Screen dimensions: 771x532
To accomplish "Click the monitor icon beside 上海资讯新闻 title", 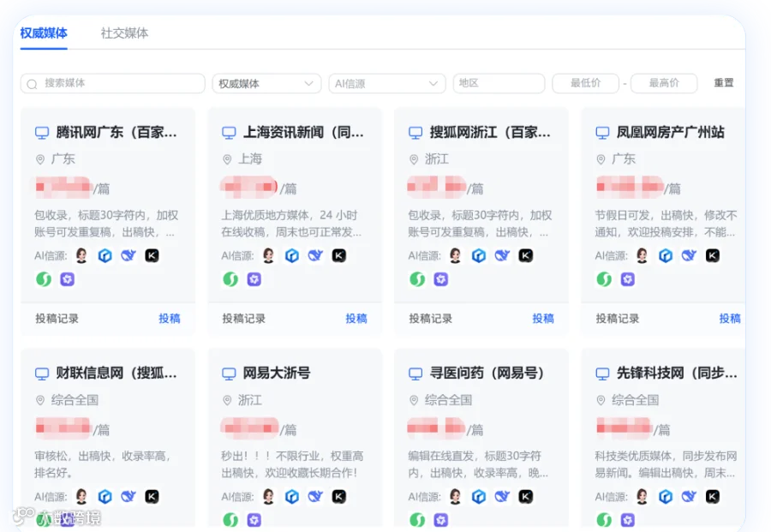I will pyautogui.click(x=229, y=133).
